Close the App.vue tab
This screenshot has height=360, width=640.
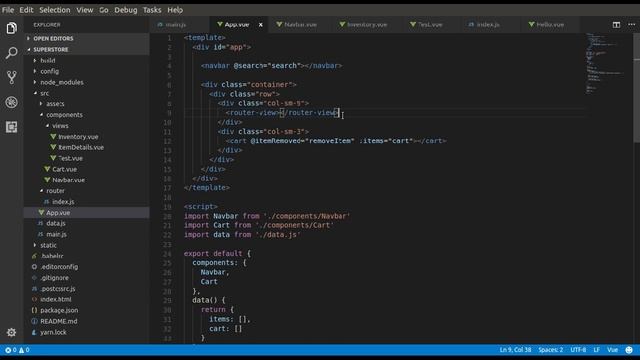pyautogui.click(x=260, y=25)
